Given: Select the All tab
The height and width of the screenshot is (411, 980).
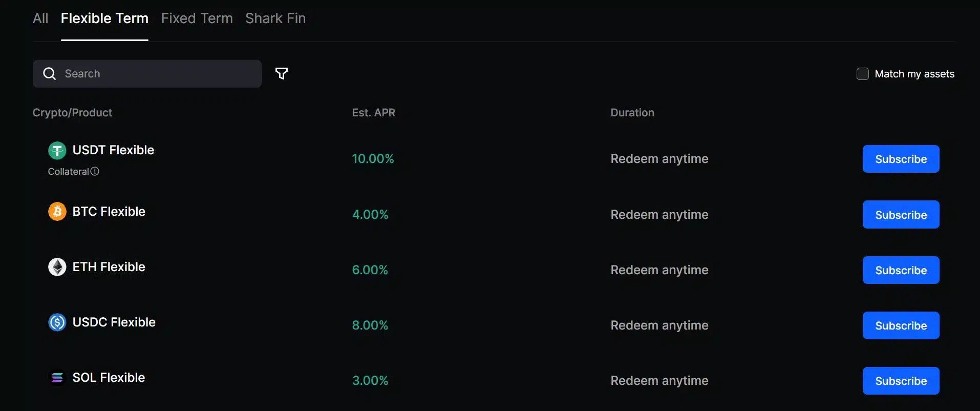Looking at the screenshot, I should (40, 18).
